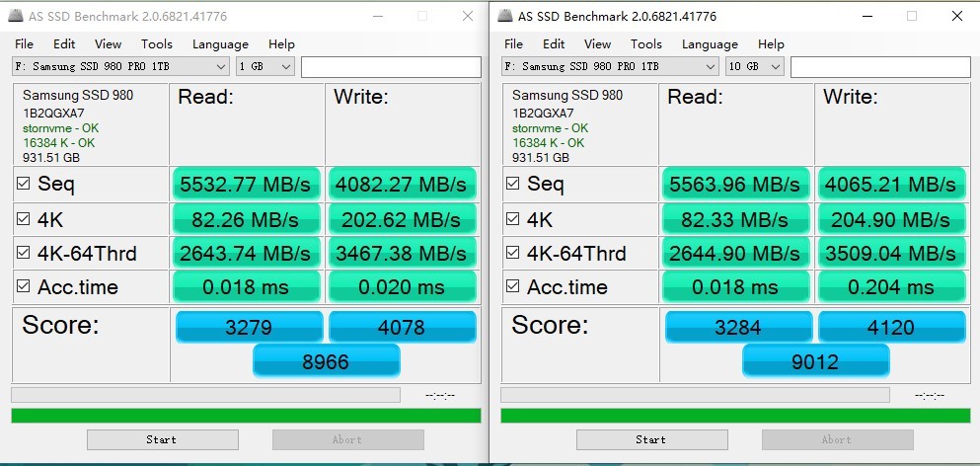Open the Language menu in the right window

710,44
